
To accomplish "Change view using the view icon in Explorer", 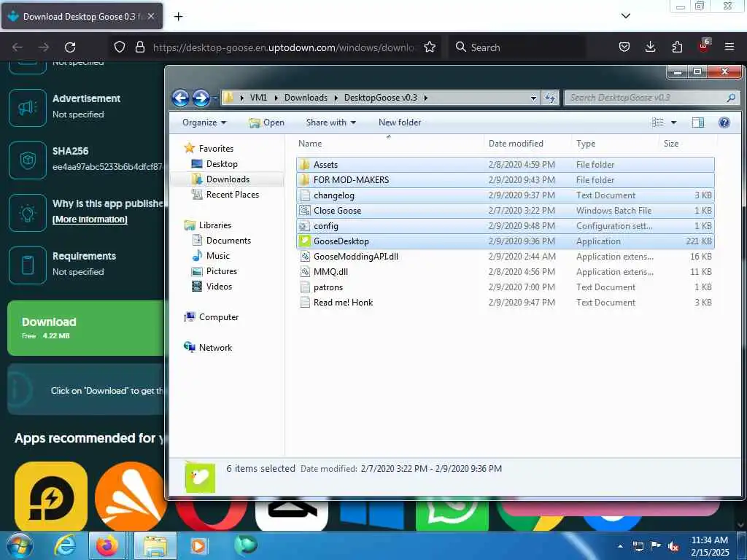I will click(x=658, y=122).
